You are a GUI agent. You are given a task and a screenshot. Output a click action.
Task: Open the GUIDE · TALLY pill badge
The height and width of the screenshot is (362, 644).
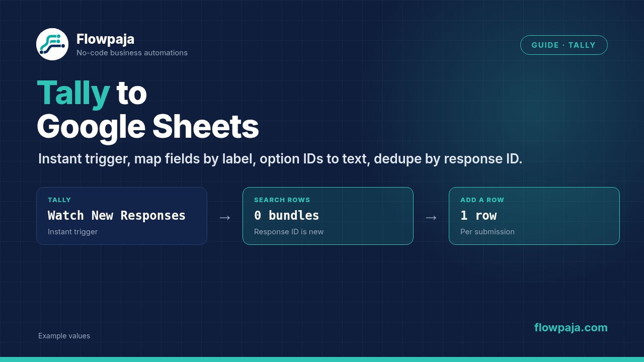[x=563, y=45]
